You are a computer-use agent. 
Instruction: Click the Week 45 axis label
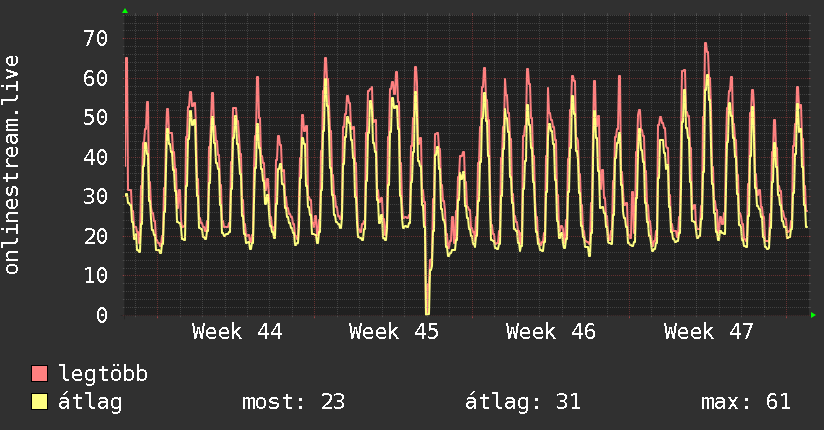coord(394,332)
